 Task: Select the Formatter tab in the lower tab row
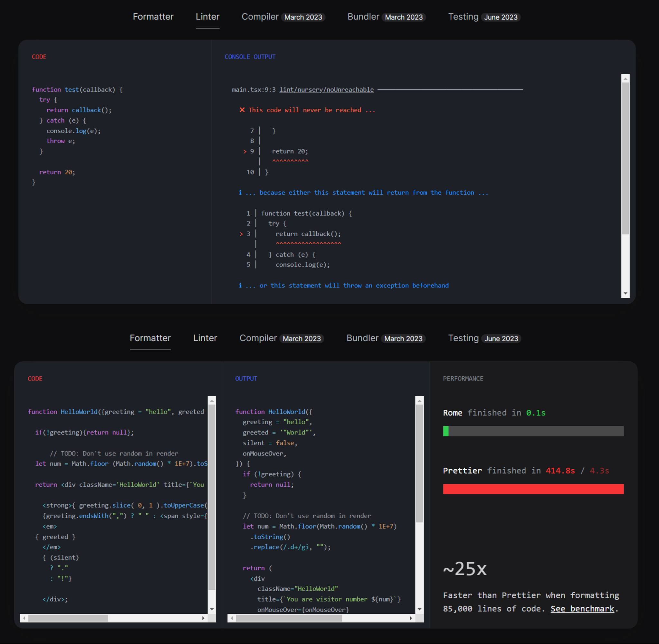pos(150,338)
